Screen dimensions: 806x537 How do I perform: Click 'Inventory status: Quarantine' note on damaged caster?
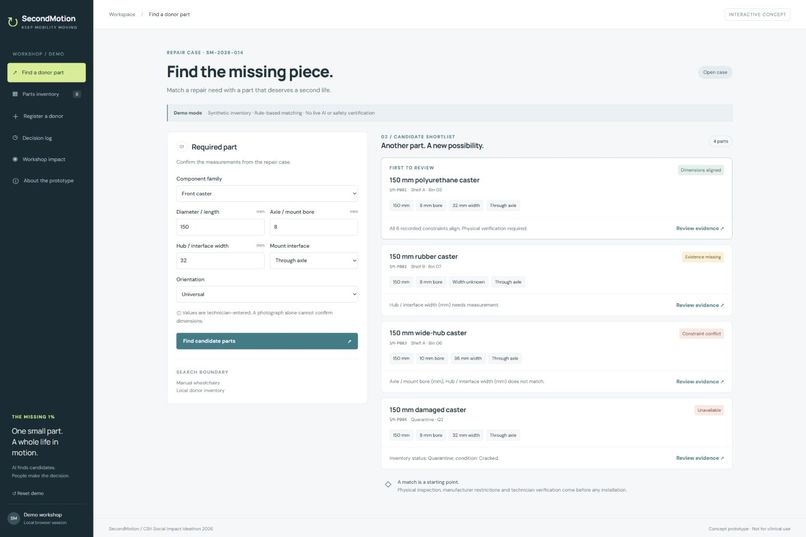pos(444,458)
